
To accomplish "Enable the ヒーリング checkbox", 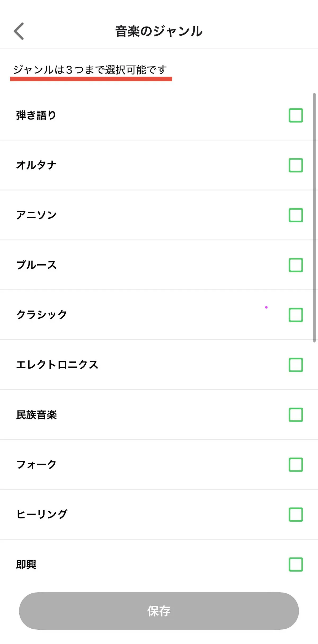I will [296, 514].
